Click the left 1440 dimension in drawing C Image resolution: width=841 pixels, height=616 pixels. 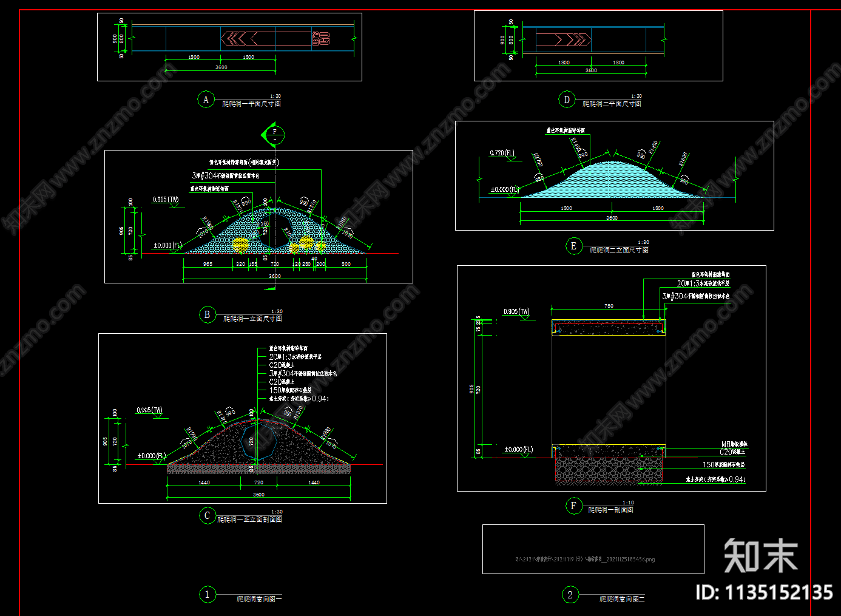pos(204,482)
